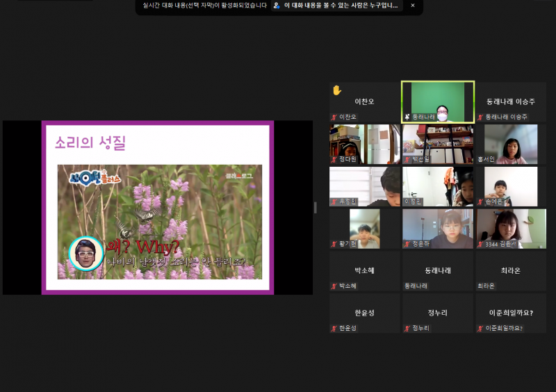Click the large 동래나래 이승주 name in its tile

pos(511,101)
